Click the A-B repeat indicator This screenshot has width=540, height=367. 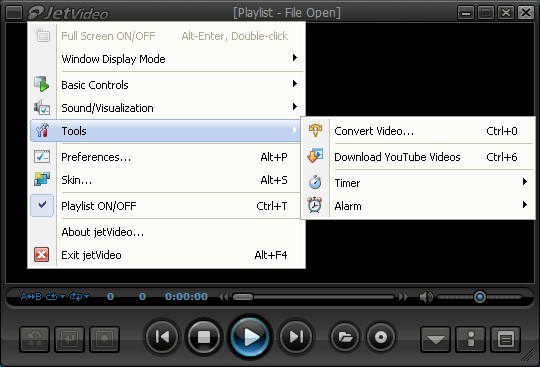click(x=31, y=296)
